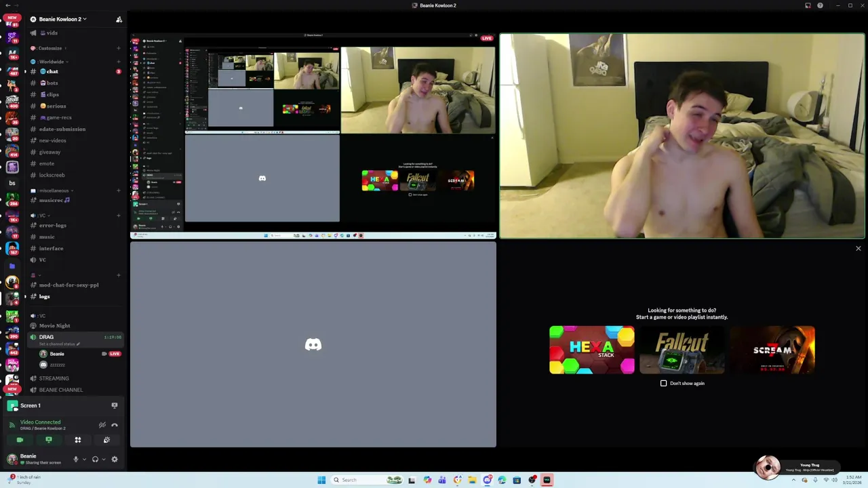Open the Windows Start menu

pyautogui.click(x=321, y=480)
